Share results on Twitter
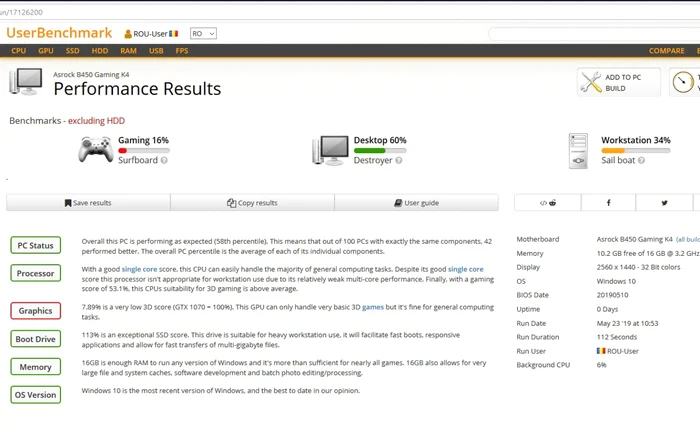 click(664, 203)
